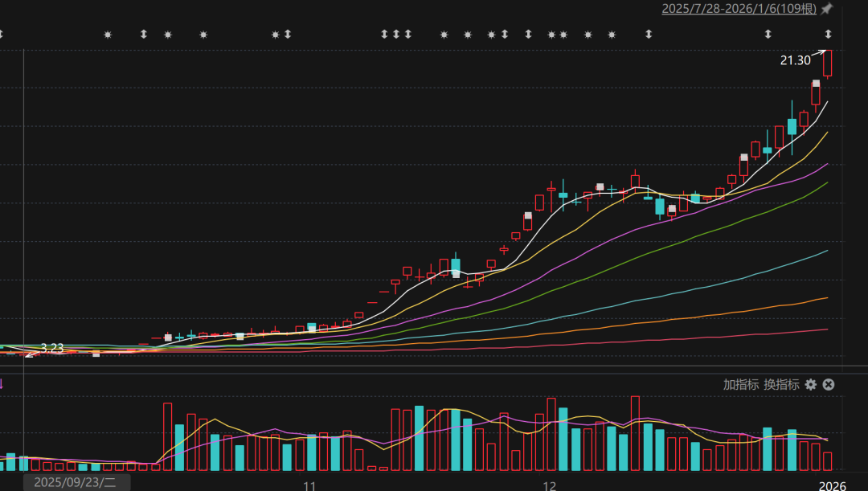Open 换指标 to switch indicator
868x491 pixels.
781,385
